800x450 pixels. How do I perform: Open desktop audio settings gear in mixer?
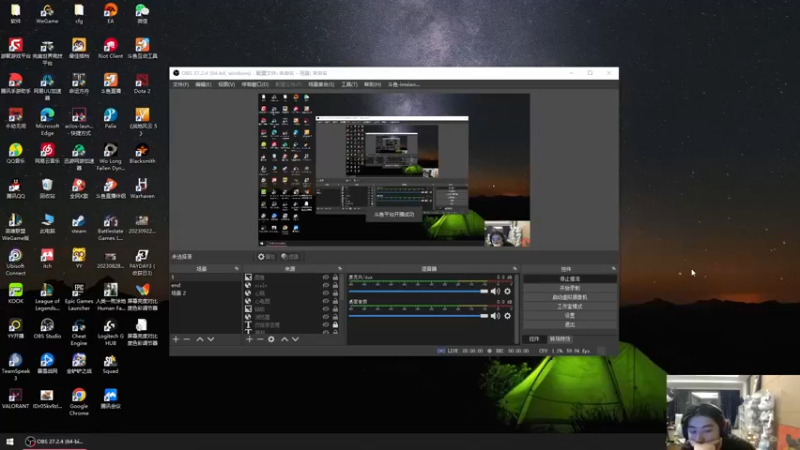[507, 316]
